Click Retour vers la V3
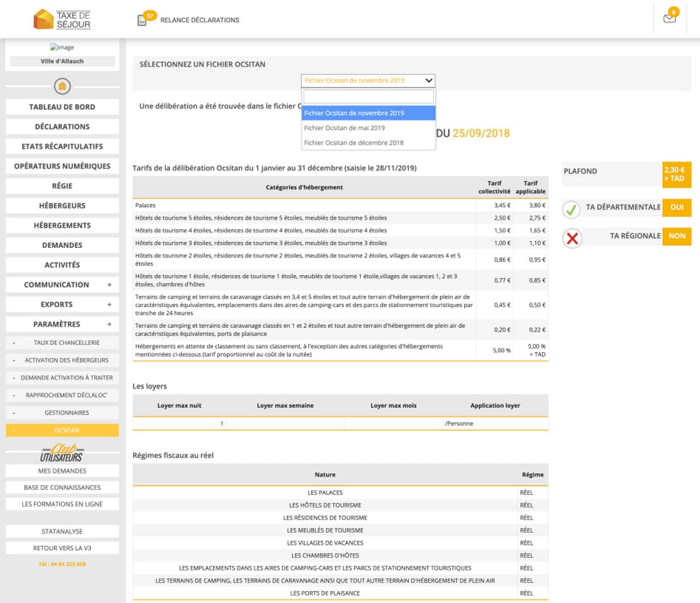Image resolution: width=700 pixels, height=603 pixels. tap(62, 548)
